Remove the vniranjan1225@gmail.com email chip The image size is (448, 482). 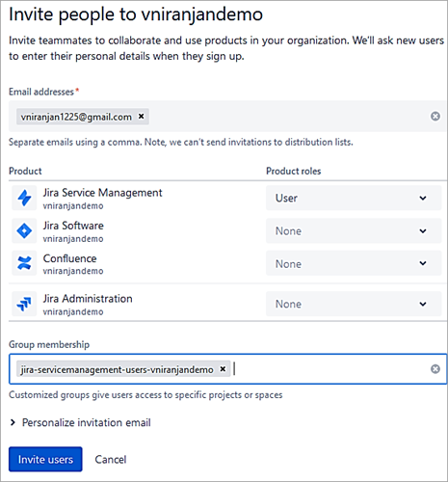point(141,117)
